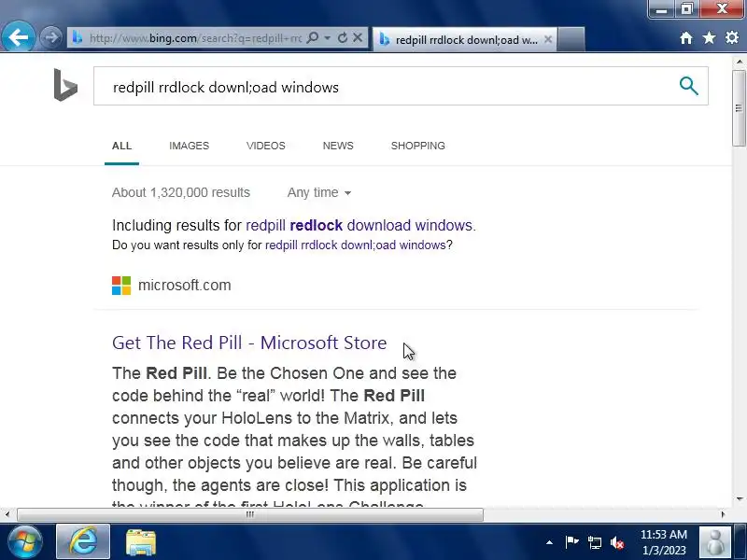Click the browser forward arrow button
Image resolution: width=747 pixels, height=560 pixels.
(50, 37)
